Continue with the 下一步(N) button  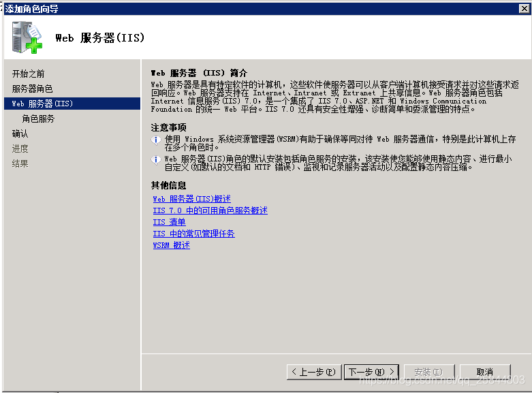[x=371, y=372]
